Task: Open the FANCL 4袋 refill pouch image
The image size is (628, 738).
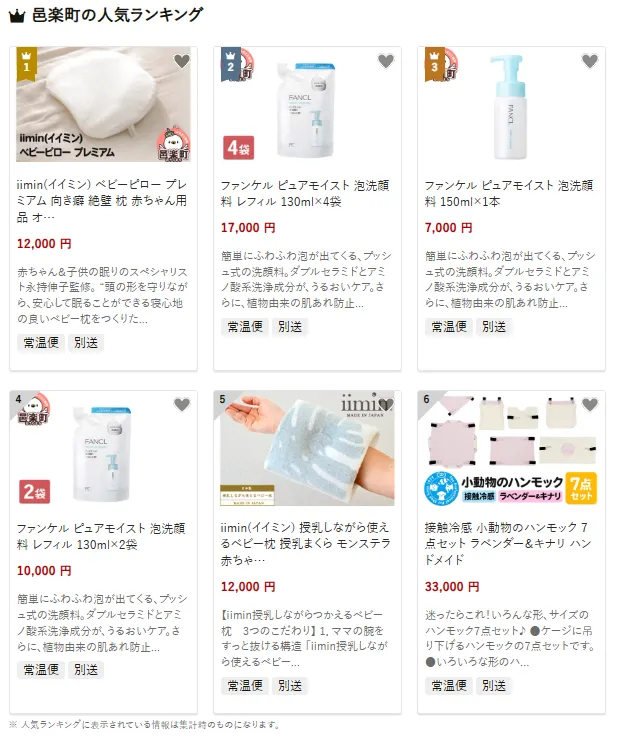Action: (x=307, y=104)
